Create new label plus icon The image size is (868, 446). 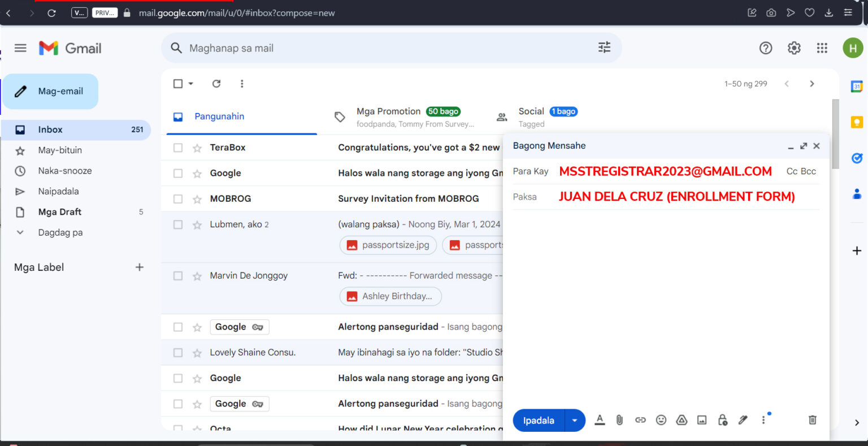point(140,267)
